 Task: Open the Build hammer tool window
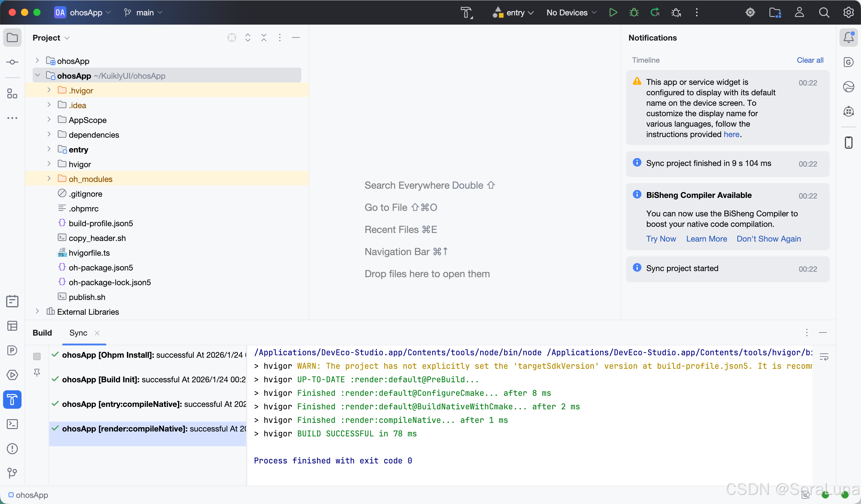coord(12,399)
